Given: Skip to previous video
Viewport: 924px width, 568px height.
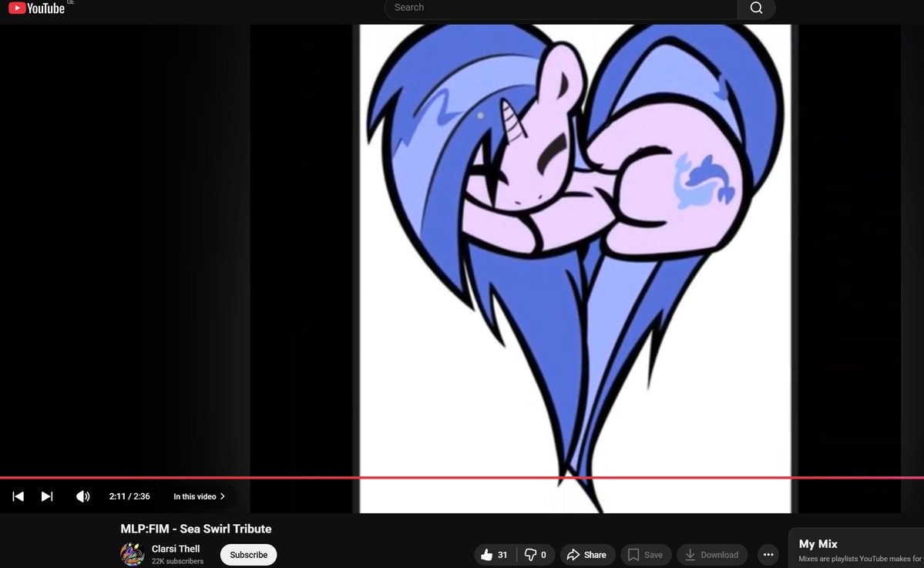Looking at the screenshot, I should coord(18,496).
